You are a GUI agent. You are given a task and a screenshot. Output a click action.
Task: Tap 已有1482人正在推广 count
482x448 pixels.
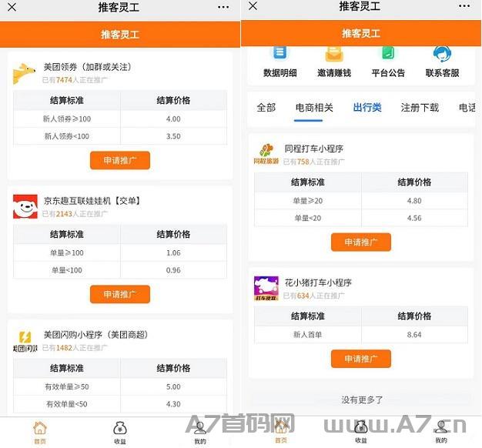[75, 348]
